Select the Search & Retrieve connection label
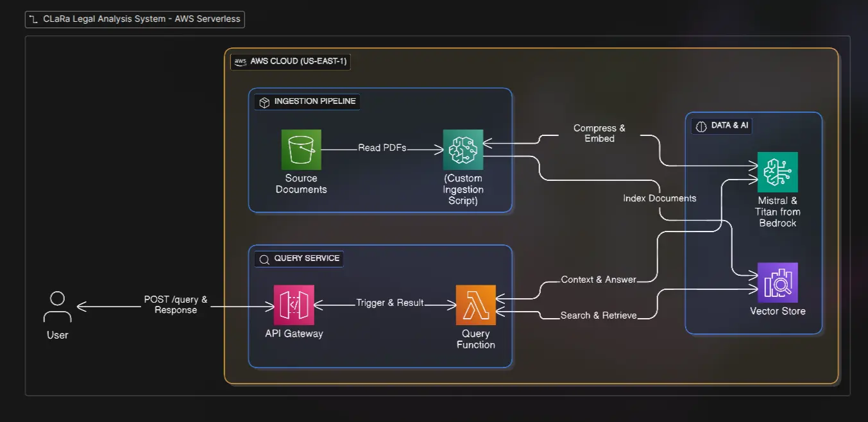 pyautogui.click(x=598, y=315)
